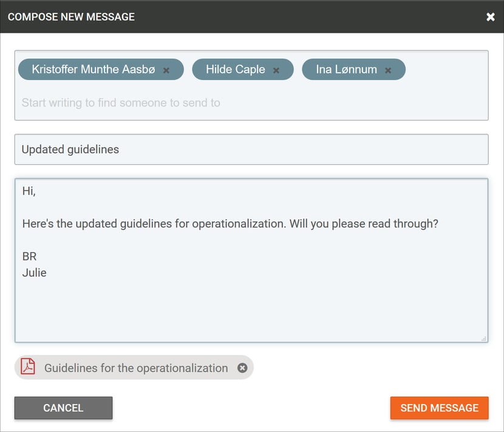Click the Cancel button
Viewport: 504px width, 432px height.
(x=63, y=408)
